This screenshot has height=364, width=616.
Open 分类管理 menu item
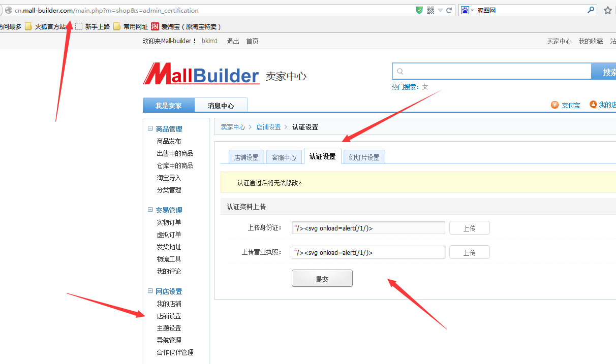coord(169,190)
